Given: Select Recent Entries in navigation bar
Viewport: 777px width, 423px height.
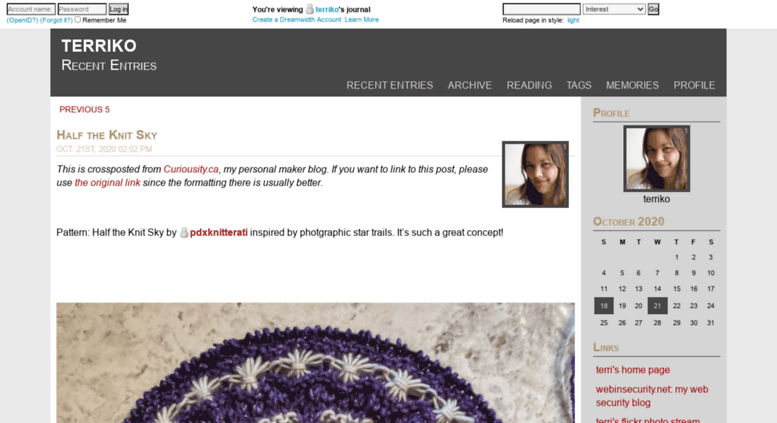Looking at the screenshot, I should coord(389,85).
